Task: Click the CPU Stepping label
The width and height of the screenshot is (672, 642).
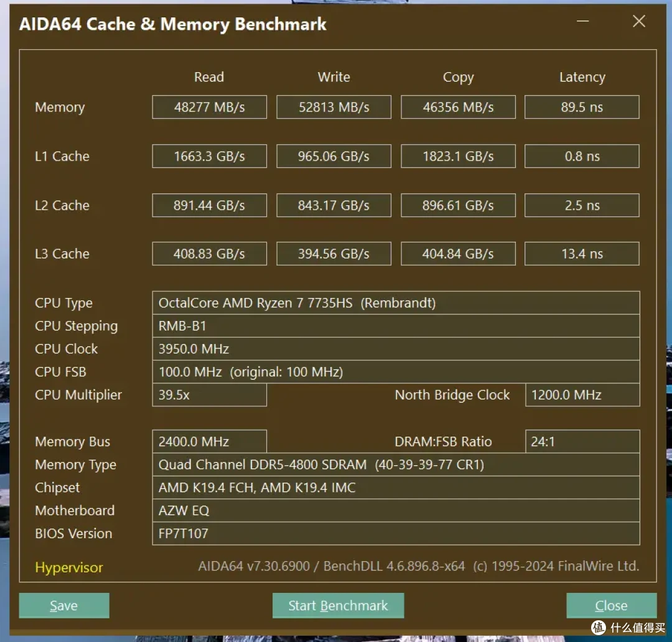Action: pos(77,326)
